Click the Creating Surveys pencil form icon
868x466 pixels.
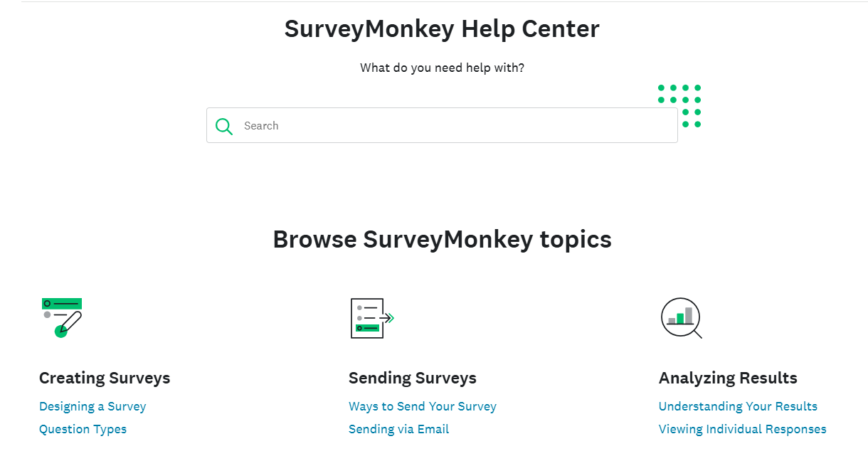click(62, 317)
